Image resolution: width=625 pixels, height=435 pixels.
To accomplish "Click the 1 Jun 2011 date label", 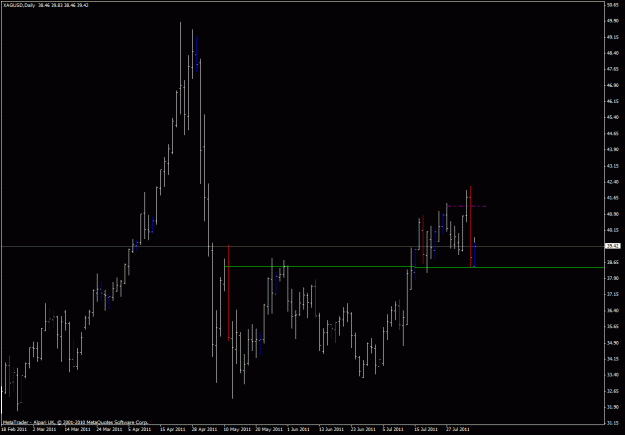I will coord(299,430).
